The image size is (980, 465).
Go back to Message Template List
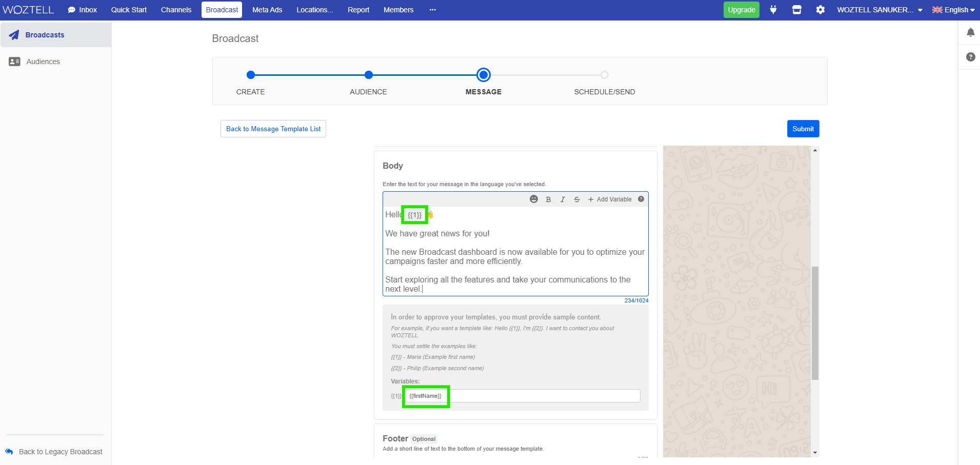point(273,129)
